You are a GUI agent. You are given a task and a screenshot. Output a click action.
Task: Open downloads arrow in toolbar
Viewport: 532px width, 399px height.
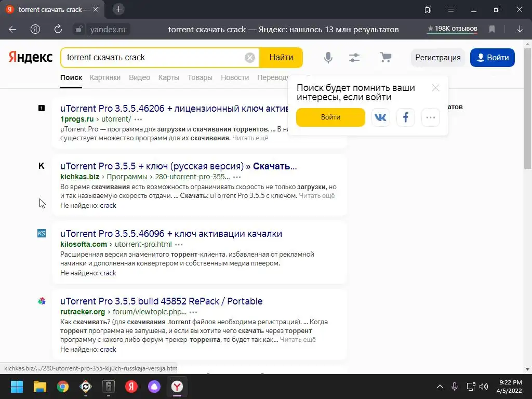click(x=520, y=30)
